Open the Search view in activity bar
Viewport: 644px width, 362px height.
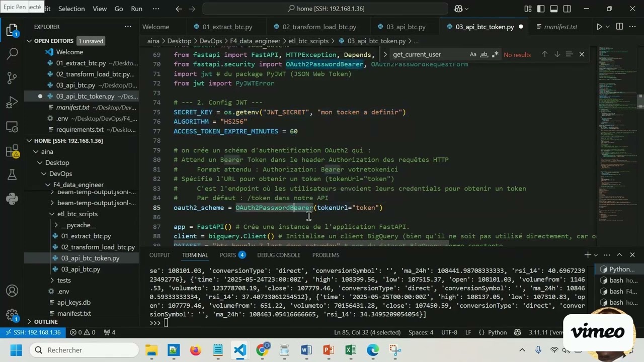click(x=12, y=53)
